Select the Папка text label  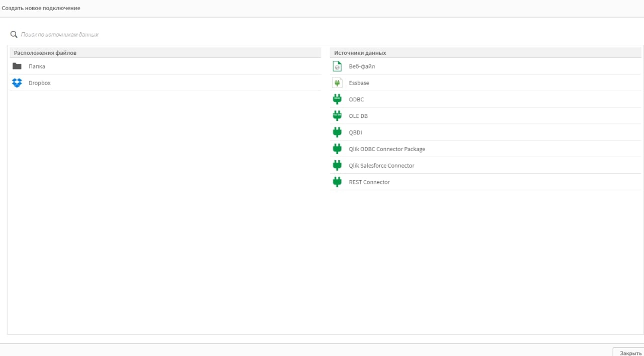click(37, 66)
